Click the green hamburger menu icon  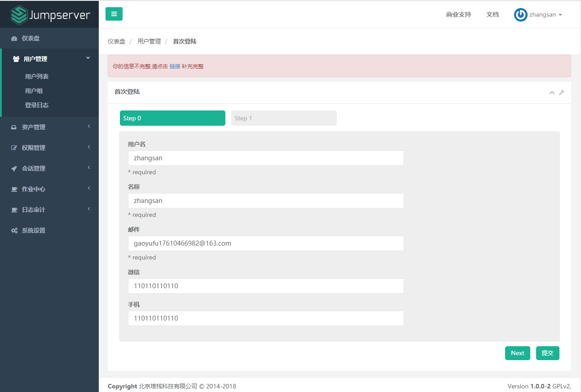tap(114, 14)
